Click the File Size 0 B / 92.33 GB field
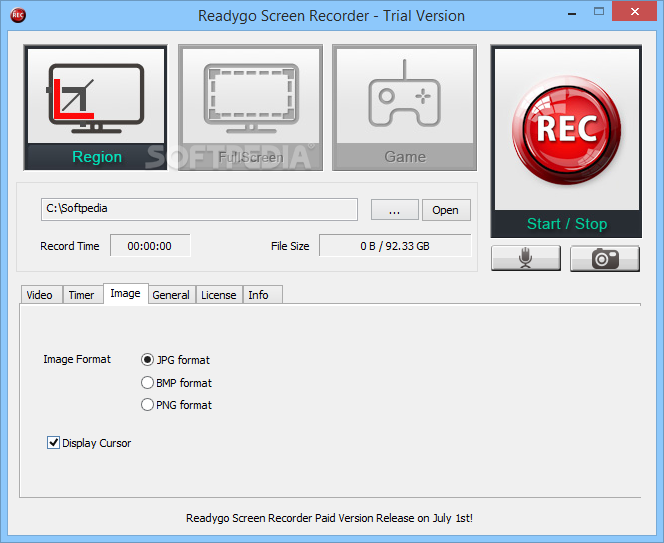Viewport: 664px width, 543px height. [x=395, y=246]
